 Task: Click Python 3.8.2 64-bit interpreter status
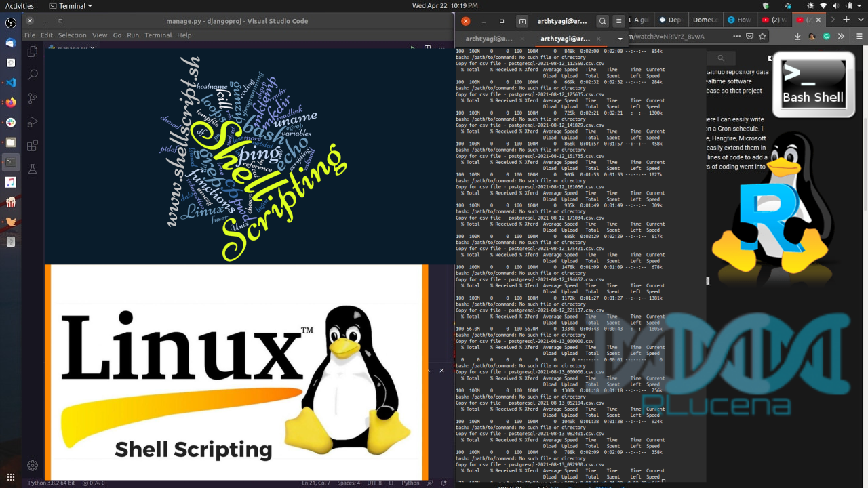(x=52, y=483)
